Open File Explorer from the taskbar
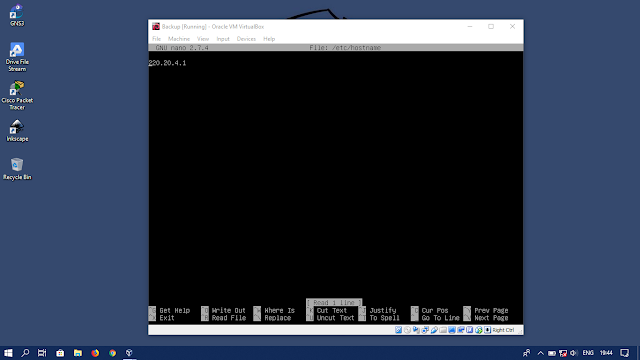The image size is (640, 360). point(78,353)
